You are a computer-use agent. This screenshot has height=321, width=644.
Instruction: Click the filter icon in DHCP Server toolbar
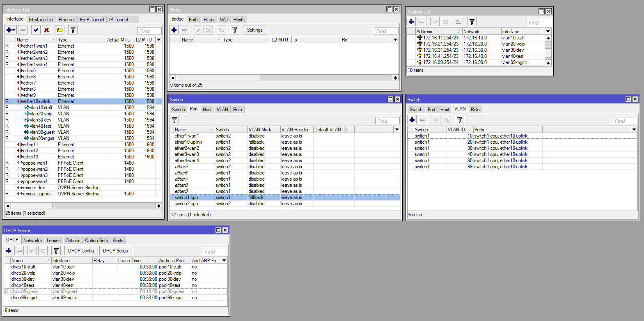[x=56, y=251]
